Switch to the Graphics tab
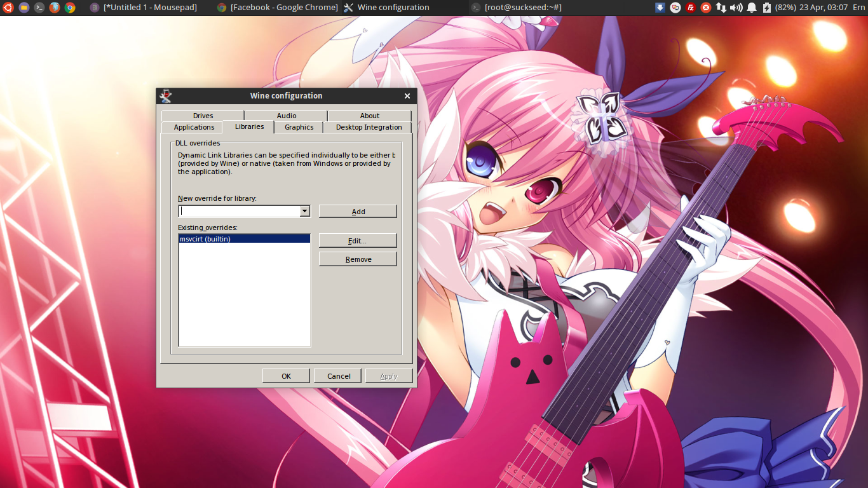Viewport: 868px width, 488px height. click(x=299, y=127)
